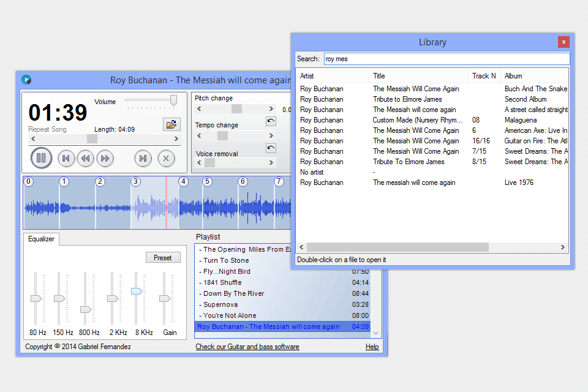Click the 8 KHz equalizer slider handle
This screenshot has height=392, width=588.
click(137, 292)
